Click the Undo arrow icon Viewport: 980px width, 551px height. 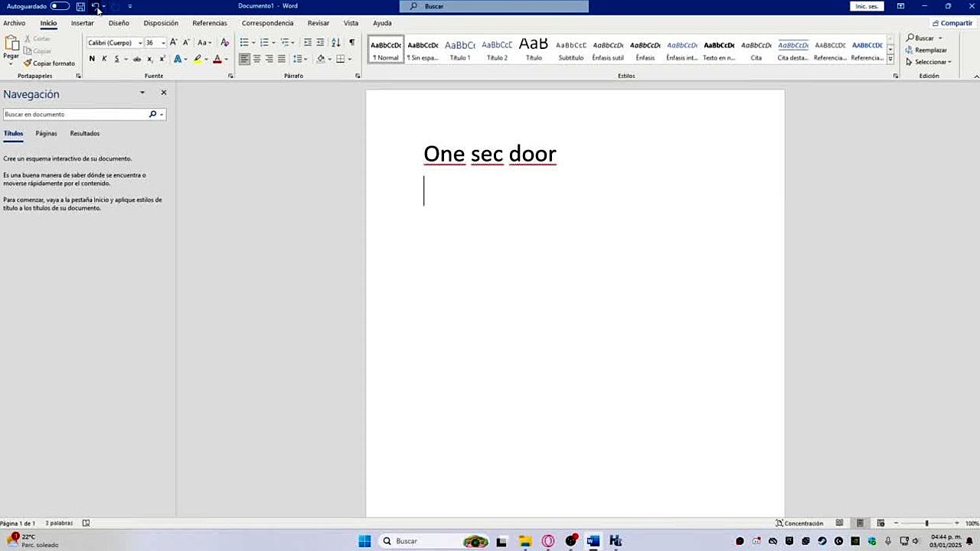pos(95,6)
